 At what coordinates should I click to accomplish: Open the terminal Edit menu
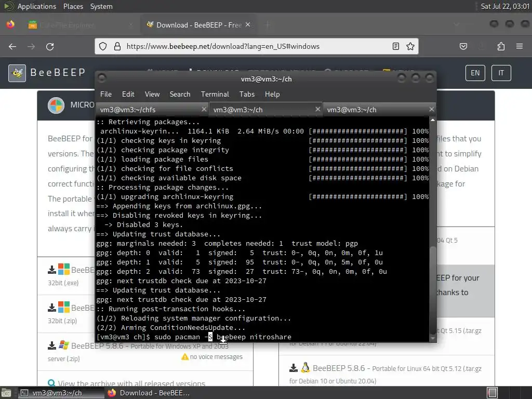click(128, 95)
